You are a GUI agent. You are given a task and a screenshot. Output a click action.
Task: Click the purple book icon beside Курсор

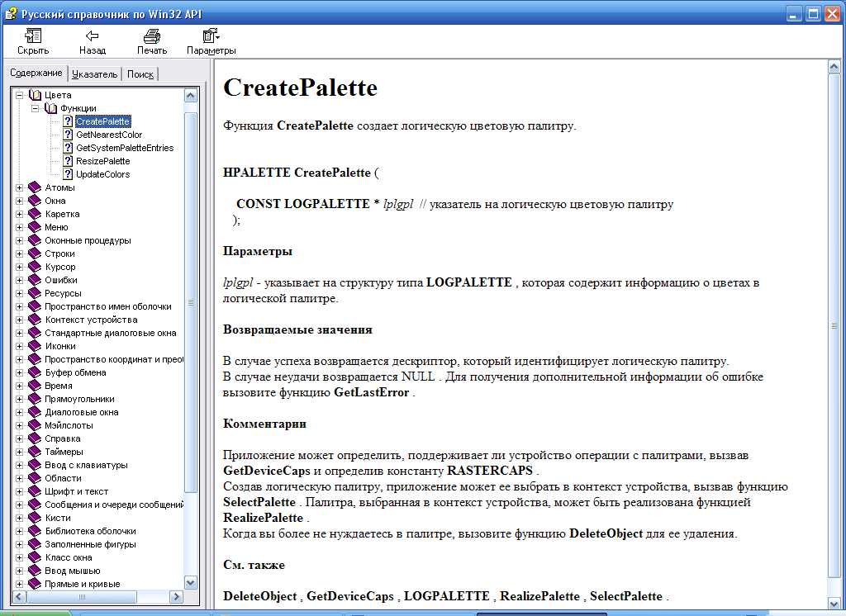tap(35, 267)
